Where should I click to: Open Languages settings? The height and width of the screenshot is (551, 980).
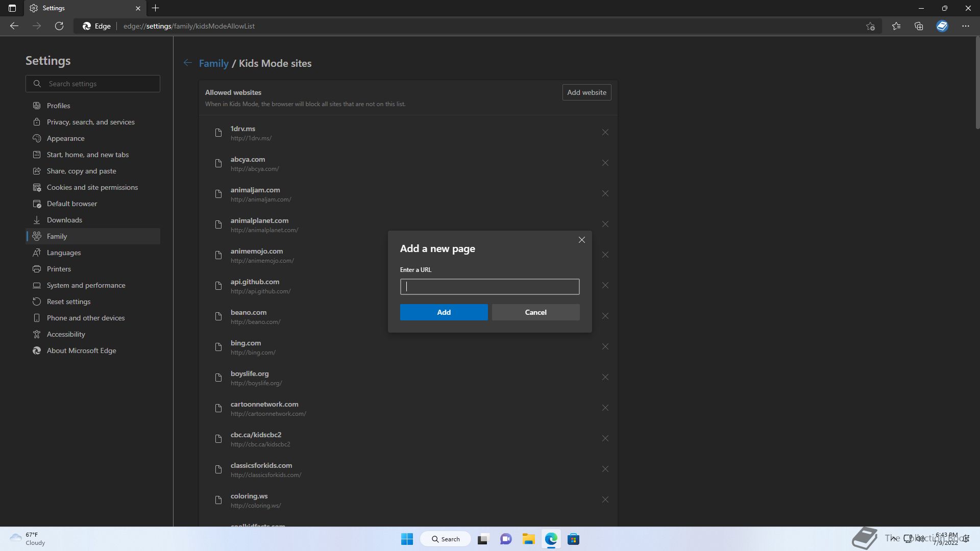pos(93,253)
